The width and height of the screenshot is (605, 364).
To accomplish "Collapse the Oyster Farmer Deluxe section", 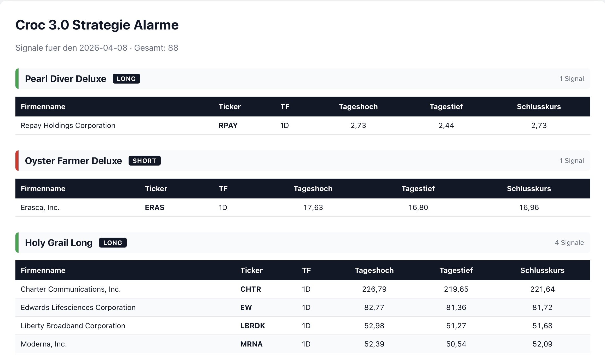I will 73,161.
